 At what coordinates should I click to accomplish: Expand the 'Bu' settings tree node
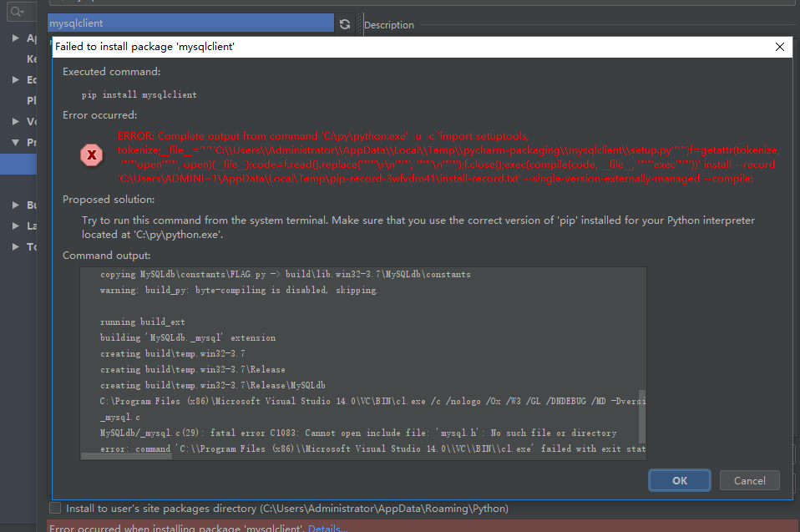pos(15,205)
